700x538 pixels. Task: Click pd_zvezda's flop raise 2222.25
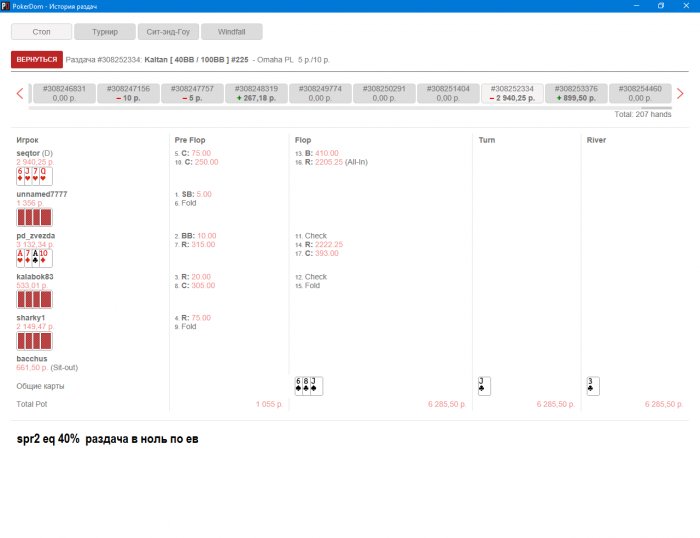[319, 244]
